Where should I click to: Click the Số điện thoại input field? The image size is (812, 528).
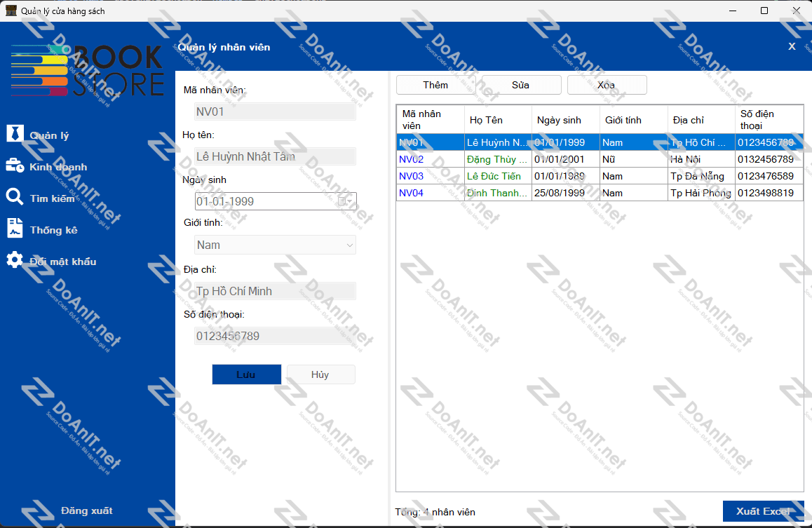pos(275,336)
